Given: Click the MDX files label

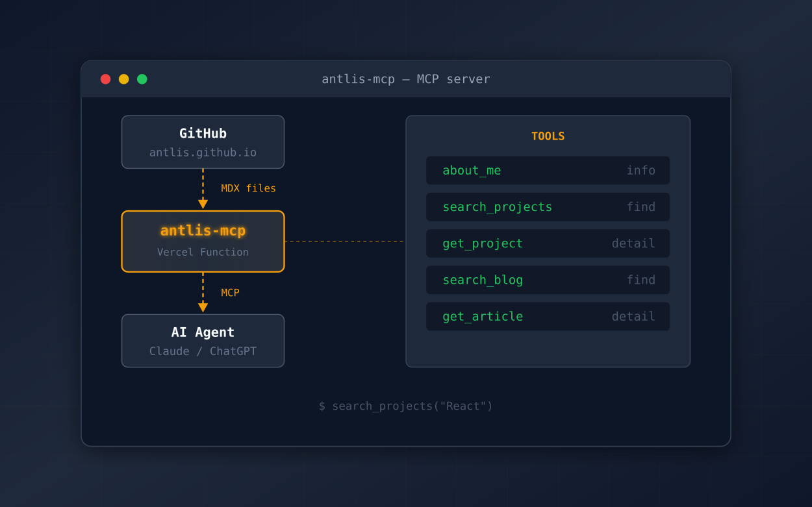Looking at the screenshot, I should click(248, 188).
